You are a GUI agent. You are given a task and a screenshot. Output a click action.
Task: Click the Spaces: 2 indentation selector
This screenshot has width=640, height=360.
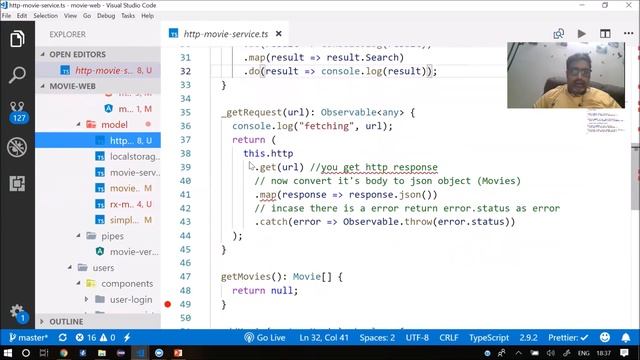[x=377, y=338]
